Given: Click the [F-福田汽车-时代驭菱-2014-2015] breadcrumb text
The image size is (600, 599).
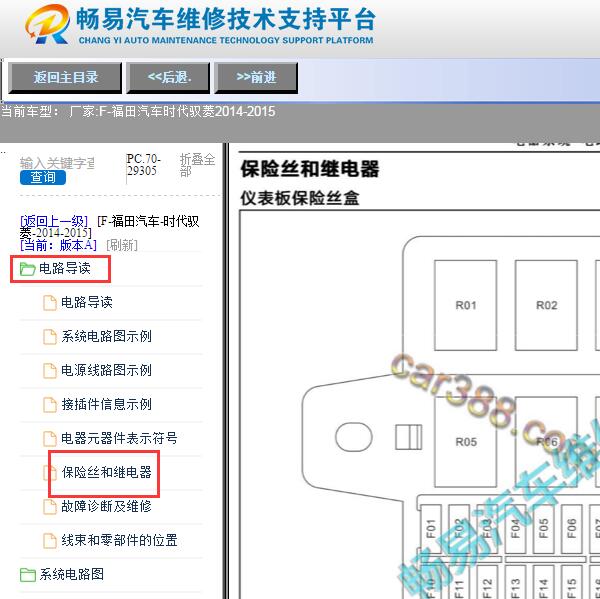Looking at the screenshot, I should tap(109, 227).
